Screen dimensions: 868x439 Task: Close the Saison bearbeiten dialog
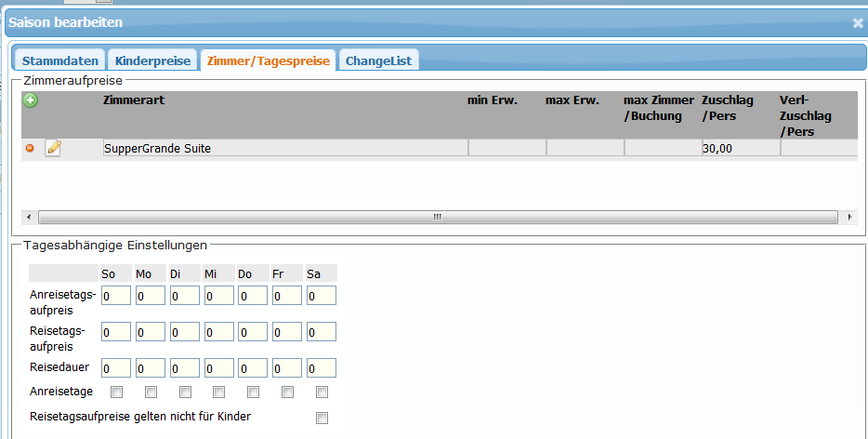point(857,23)
